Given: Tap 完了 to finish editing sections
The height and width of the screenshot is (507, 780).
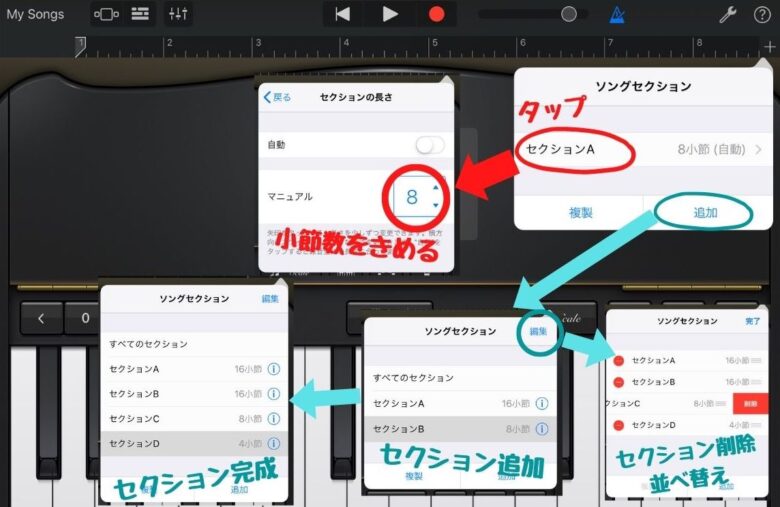Looking at the screenshot, I should 752,321.
